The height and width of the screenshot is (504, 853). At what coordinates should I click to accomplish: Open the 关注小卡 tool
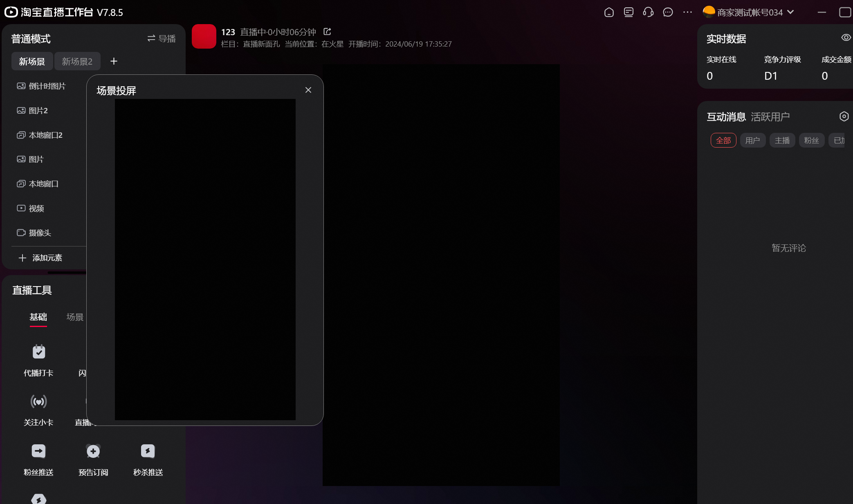[38, 410]
